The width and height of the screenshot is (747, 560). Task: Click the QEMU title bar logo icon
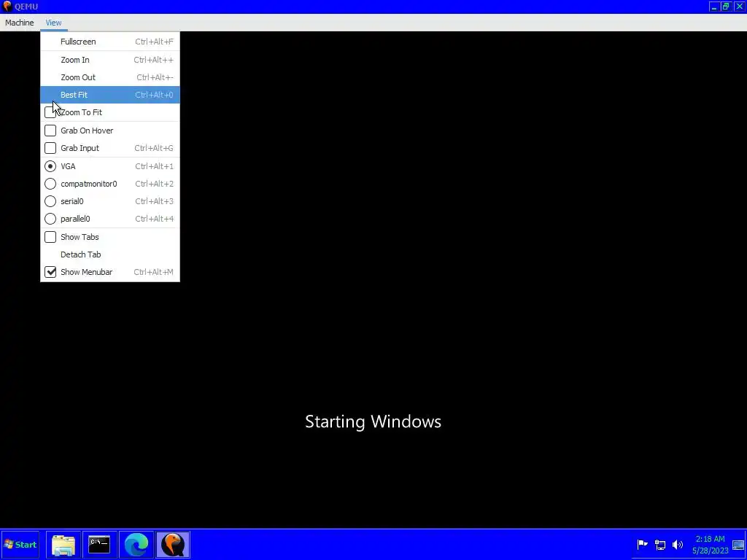click(x=7, y=6)
